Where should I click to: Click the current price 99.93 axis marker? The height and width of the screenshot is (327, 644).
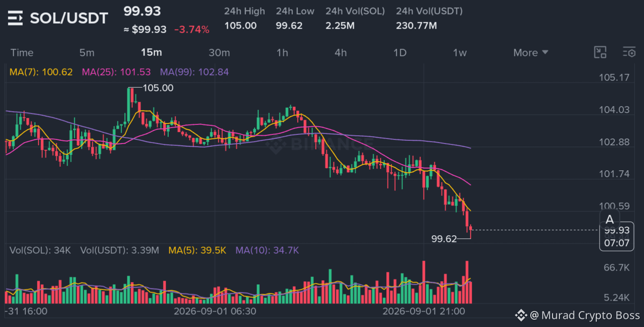click(x=617, y=230)
